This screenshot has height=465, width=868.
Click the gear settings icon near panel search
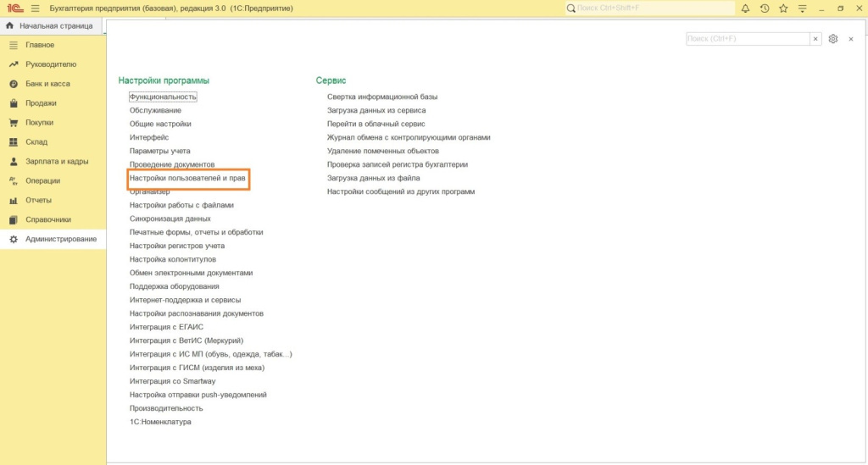point(833,39)
